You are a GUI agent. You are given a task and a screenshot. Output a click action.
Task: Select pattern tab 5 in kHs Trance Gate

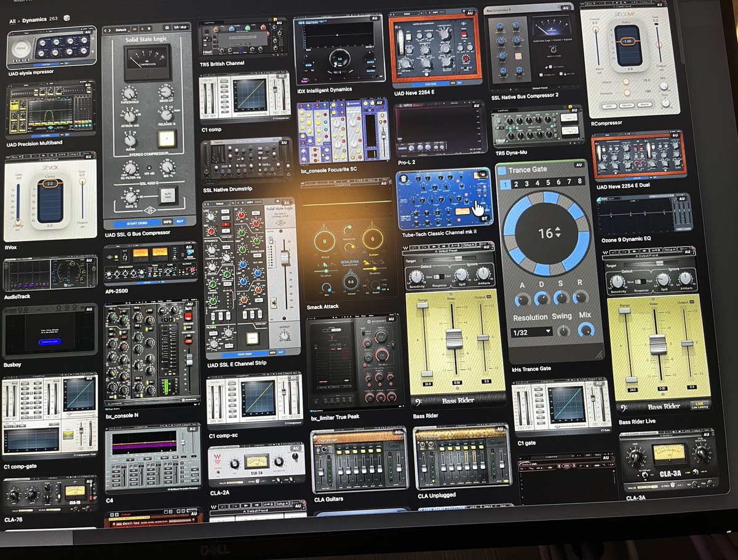[x=547, y=182]
